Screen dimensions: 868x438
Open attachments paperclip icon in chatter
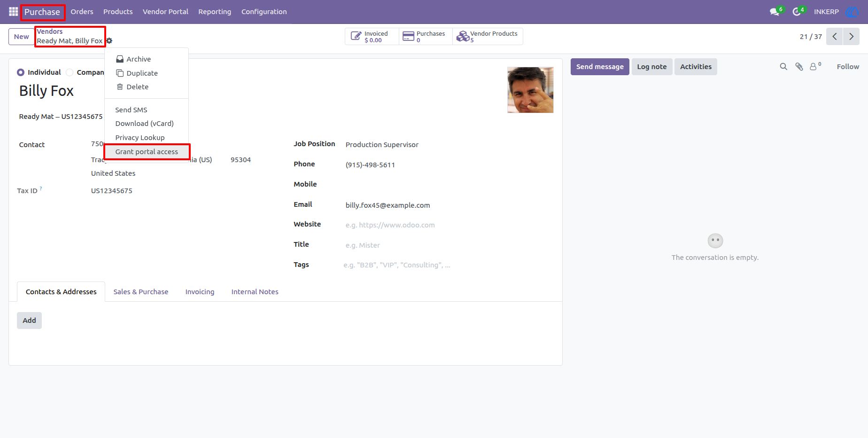pos(799,67)
